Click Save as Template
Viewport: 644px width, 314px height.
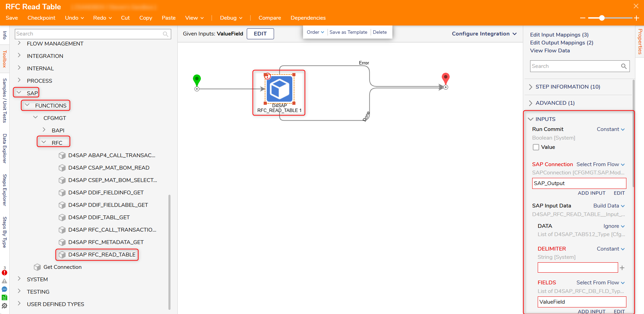(x=348, y=32)
